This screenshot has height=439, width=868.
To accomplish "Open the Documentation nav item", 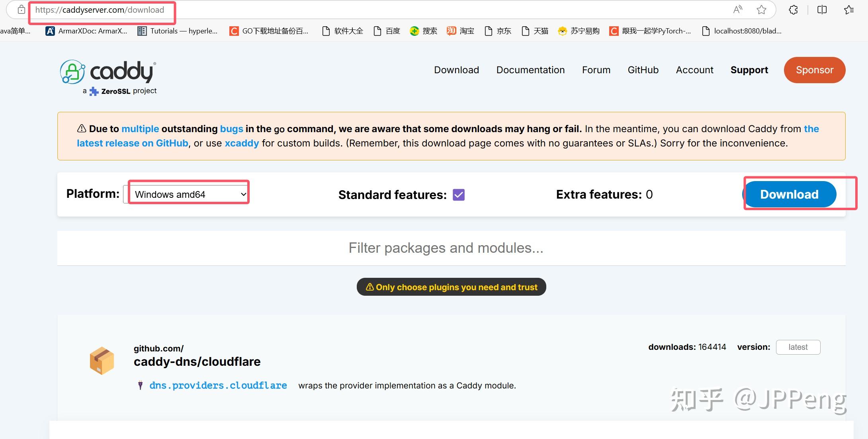I will (530, 70).
